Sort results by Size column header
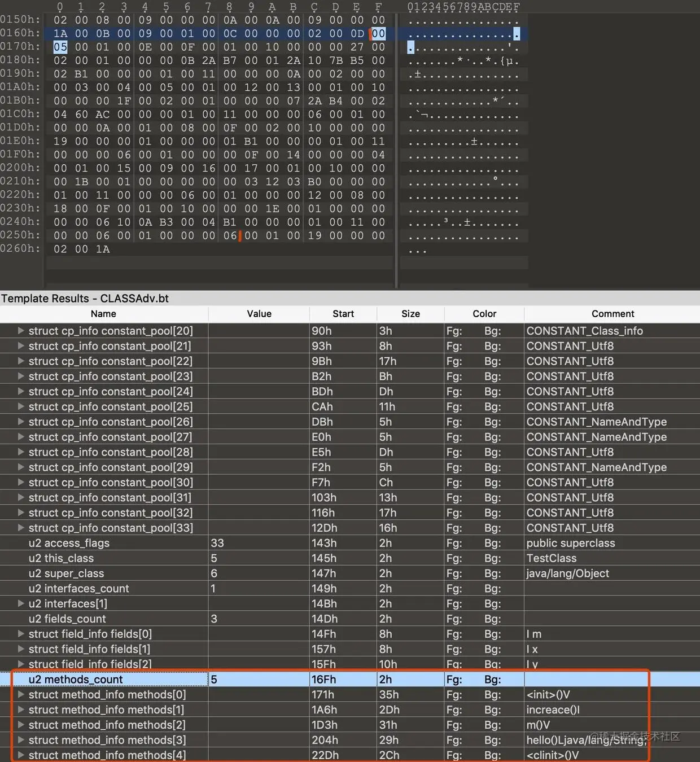 pyautogui.click(x=410, y=314)
